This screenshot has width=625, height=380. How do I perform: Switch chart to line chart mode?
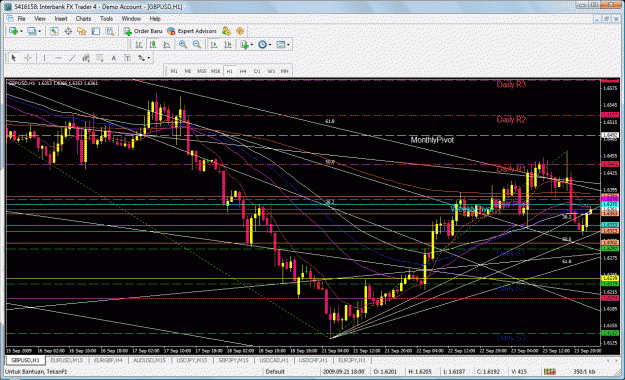pyautogui.click(x=167, y=45)
